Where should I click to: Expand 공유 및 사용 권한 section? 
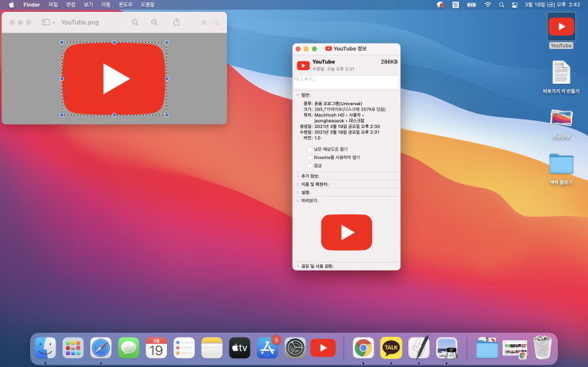pos(298,266)
